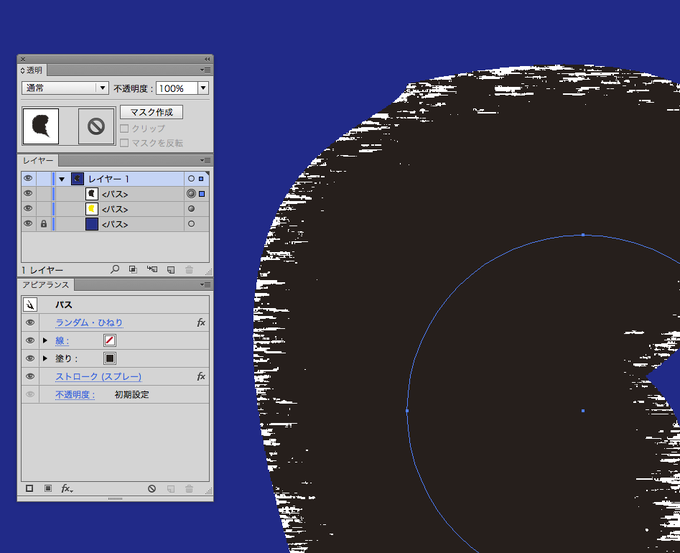The height and width of the screenshot is (553, 680).
Task: Select the レイヤー panel tab
Action: [x=38, y=160]
